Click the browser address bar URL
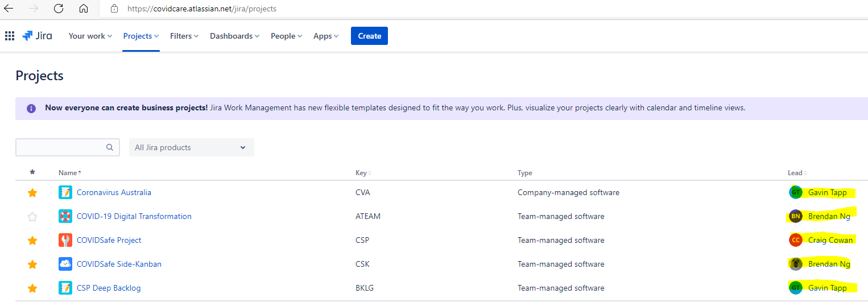Viewport: 868px width, 306px height. coord(202,9)
